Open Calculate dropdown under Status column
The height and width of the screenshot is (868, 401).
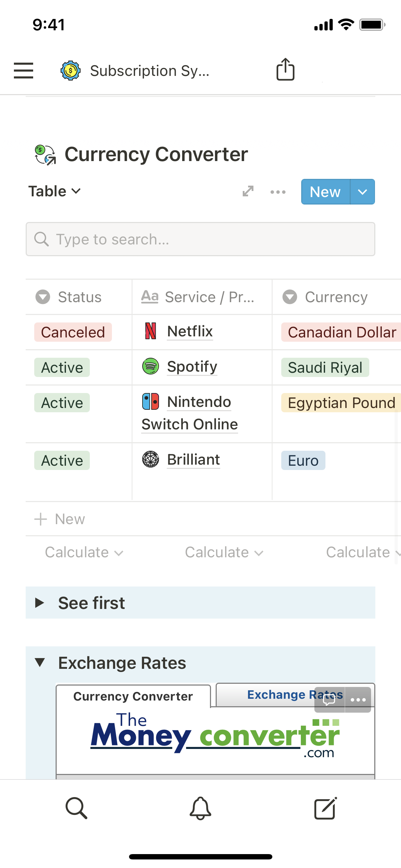coord(84,553)
